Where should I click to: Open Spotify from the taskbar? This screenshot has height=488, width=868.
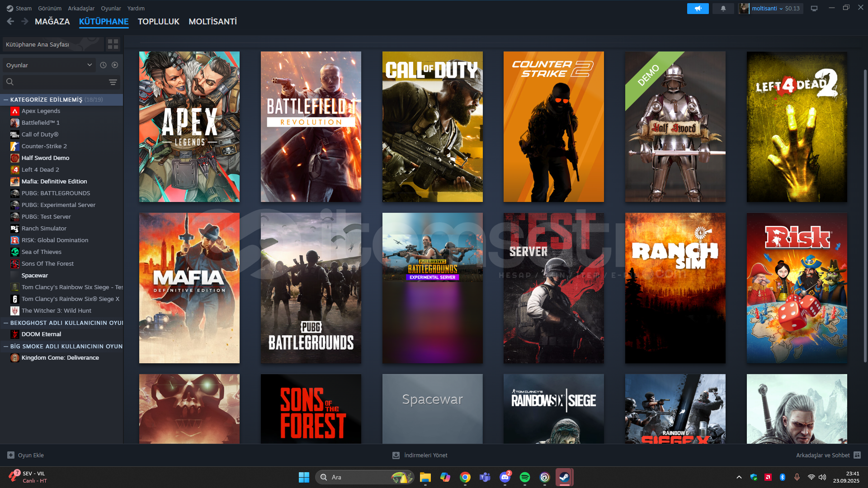[x=524, y=477]
